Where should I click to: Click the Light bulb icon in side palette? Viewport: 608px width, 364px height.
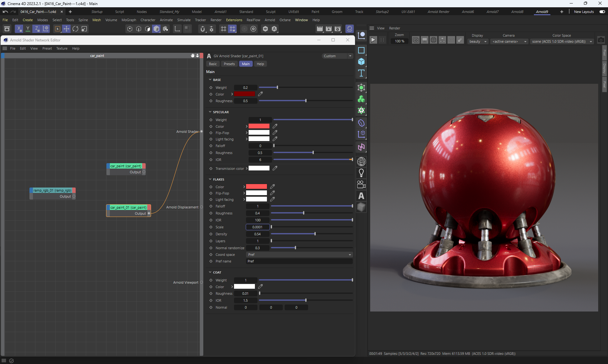361,173
